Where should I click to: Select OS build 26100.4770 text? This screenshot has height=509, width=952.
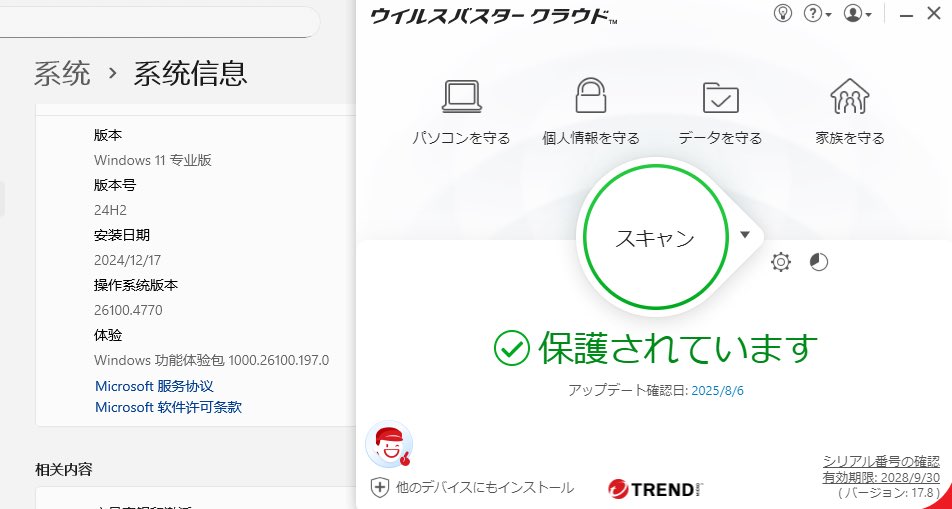(128, 310)
